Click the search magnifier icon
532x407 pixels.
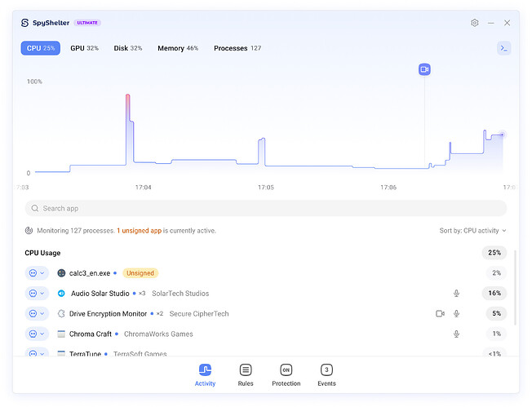click(x=35, y=208)
